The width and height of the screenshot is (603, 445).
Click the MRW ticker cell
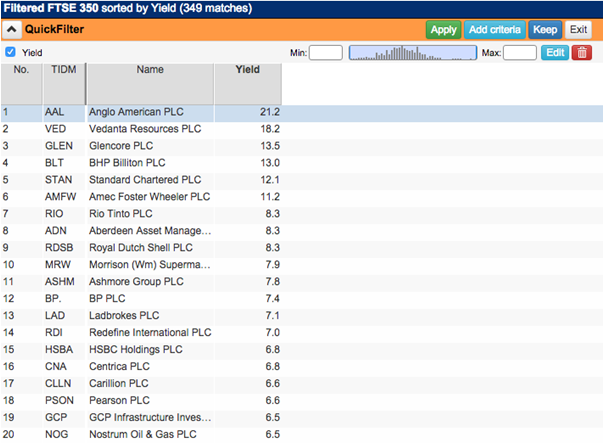pos(64,265)
